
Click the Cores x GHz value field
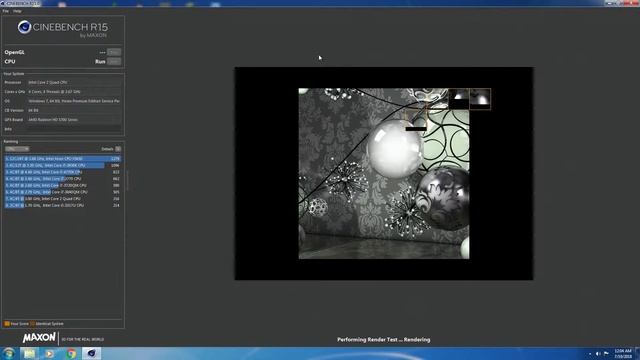[x=74, y=92]
